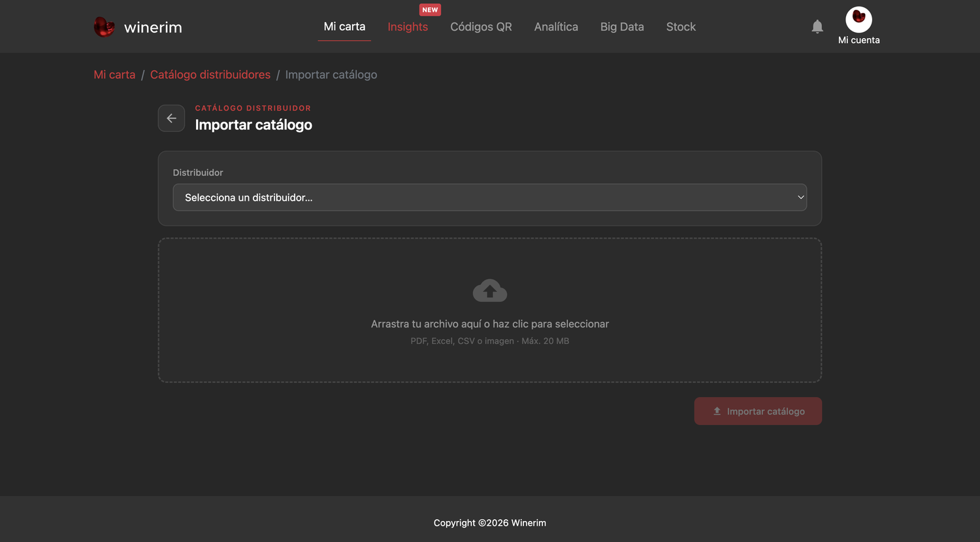The width and height of the screenshot is (980, 542).
Task: Switch to the Mi carta tab
Action: (x=344, y=27)
